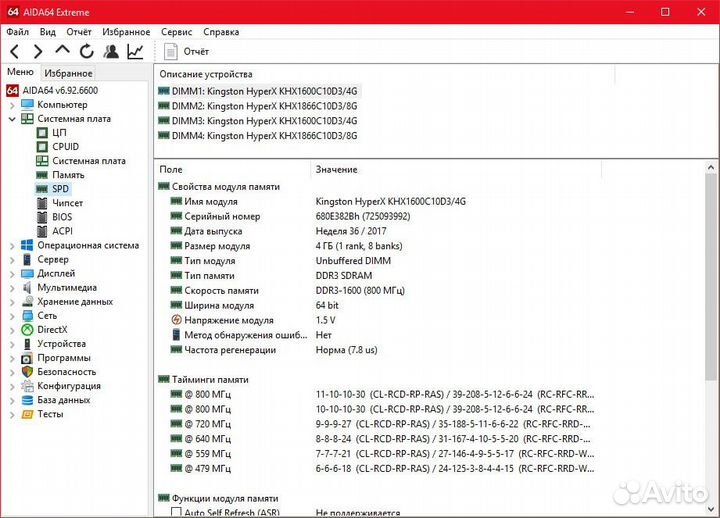This screenshot has width=720, height=518.
Task: Click the Безопасность shield icon
Action: tap(27, 372)
